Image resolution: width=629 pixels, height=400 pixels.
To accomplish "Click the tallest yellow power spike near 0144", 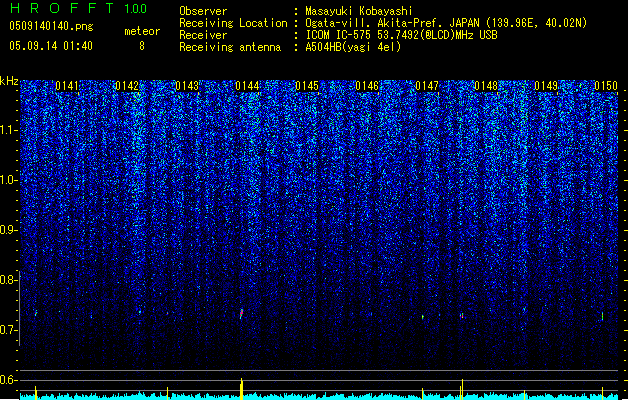I will (x=241, y=389).
